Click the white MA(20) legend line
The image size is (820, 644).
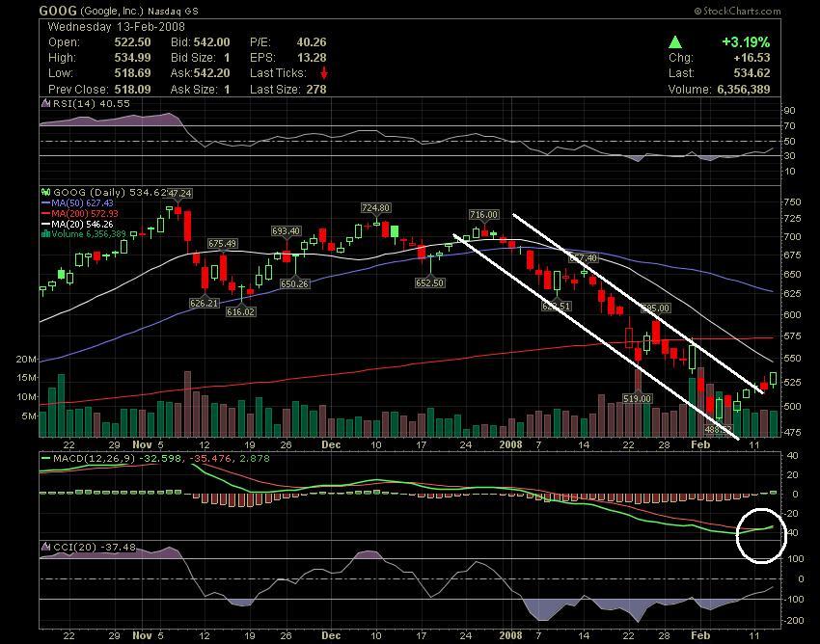[x=46, y=224]
